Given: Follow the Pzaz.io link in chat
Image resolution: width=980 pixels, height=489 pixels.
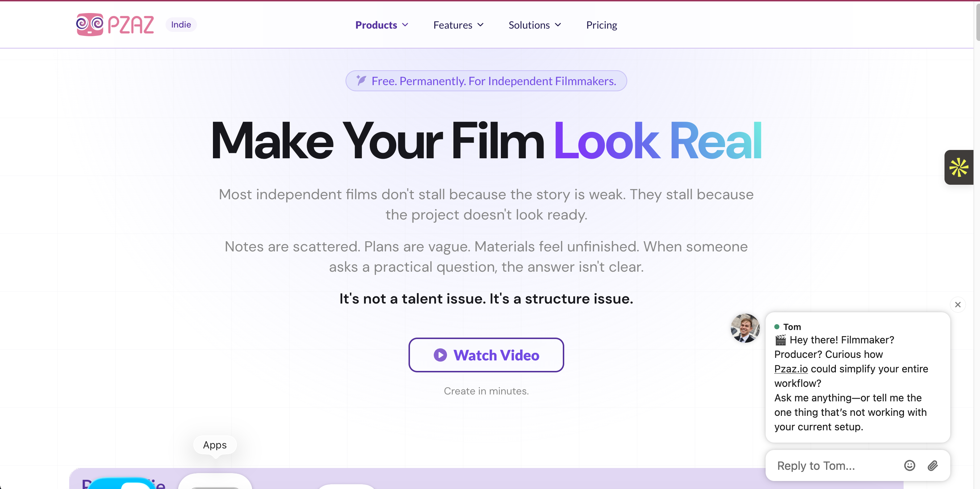Looking at the screenshot, I should point(791,369).
